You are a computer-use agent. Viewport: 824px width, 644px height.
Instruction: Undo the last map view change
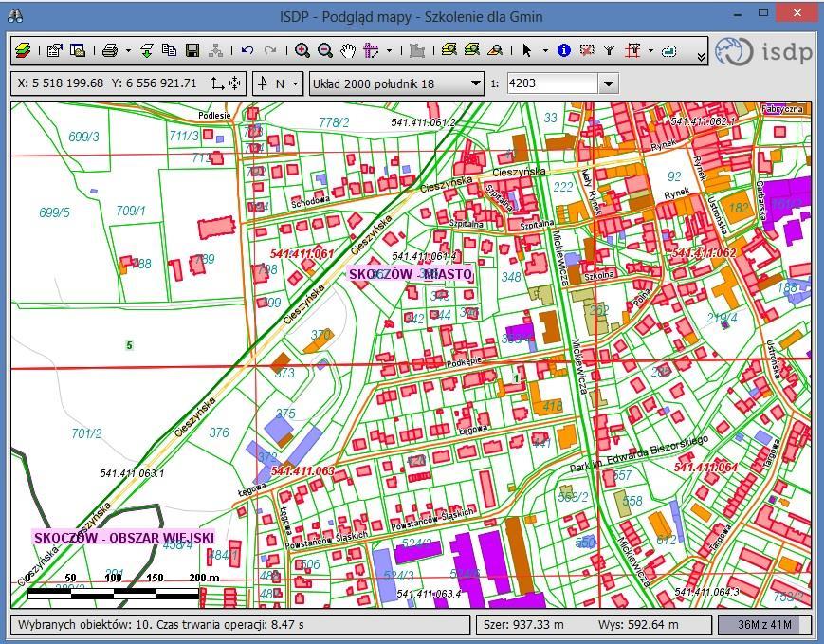point(247,50)
